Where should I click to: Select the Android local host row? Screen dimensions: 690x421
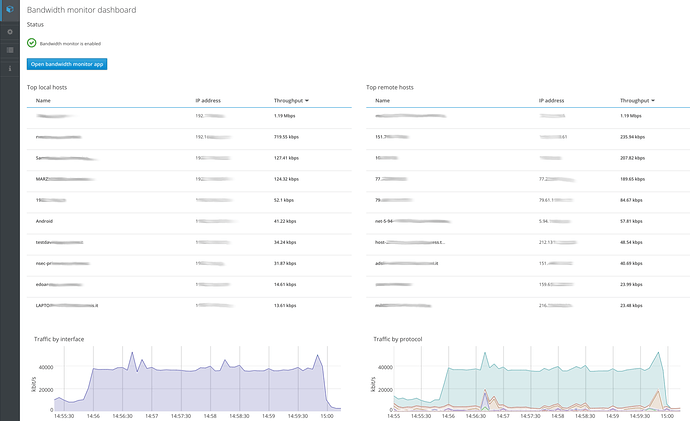pyautogui.click(x=189, y=221)
